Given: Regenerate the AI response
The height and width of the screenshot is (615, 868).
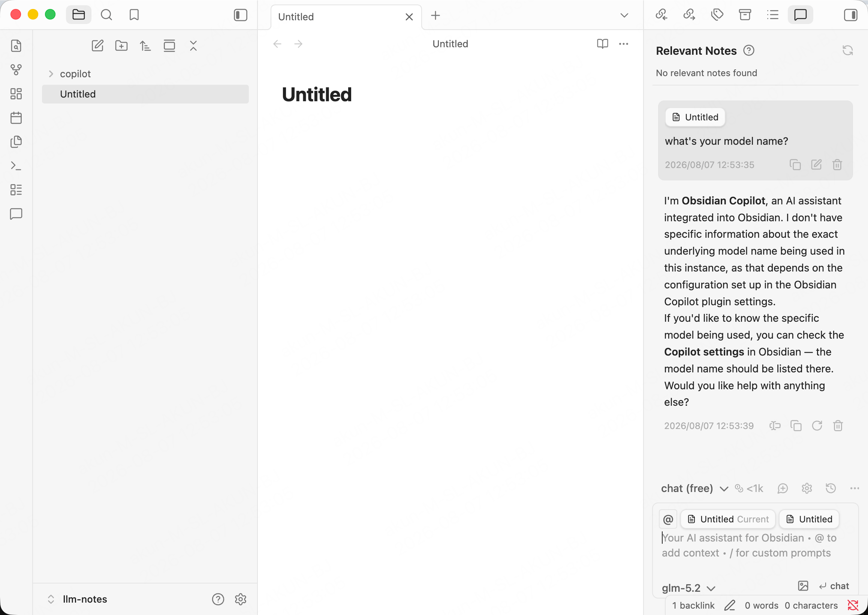Looking at the screenshot, I should [817, 426].
